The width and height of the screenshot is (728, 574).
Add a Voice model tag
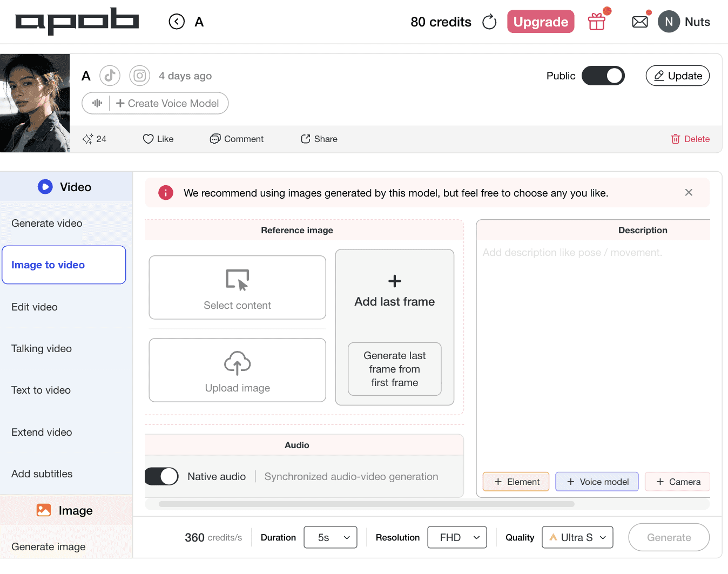coord(597,482)
